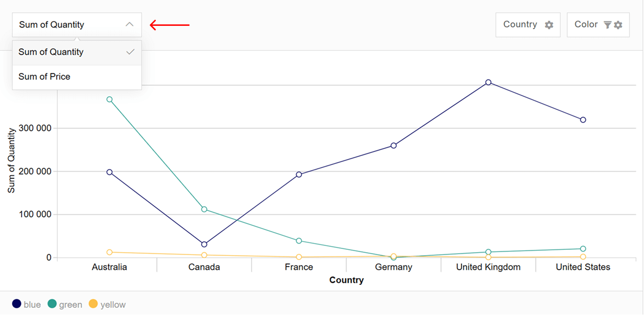644x315 pixels.
Task: Click the Color field filter icon
Action: click(607, 25)
